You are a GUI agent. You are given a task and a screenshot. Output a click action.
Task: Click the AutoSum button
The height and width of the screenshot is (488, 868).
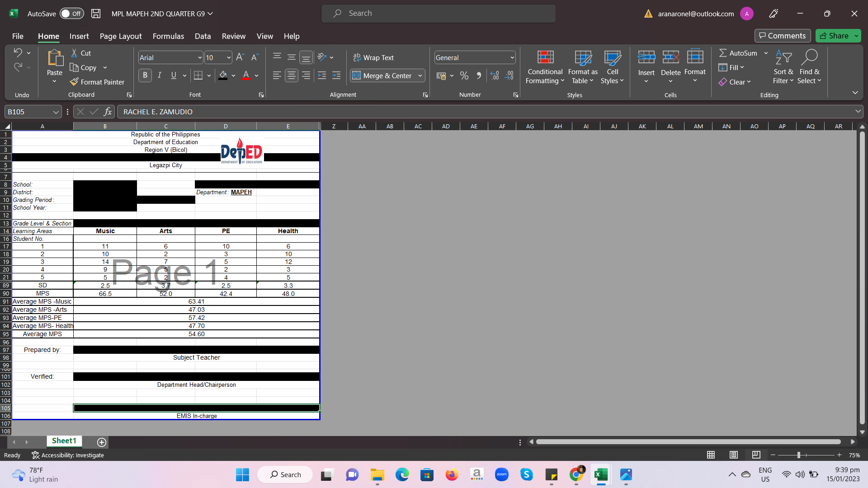coord(738,53)
